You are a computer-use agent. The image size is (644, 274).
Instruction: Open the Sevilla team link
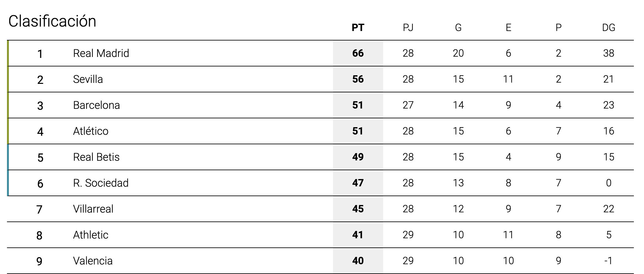(88, 79)
